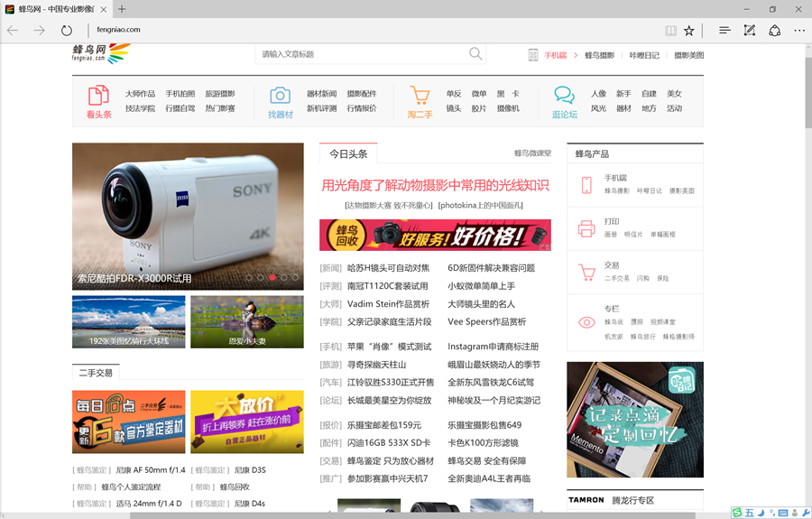Screen dimensions: 812x519
Task: Click the browser forward arrow
Action: click(x=40, y=31)
